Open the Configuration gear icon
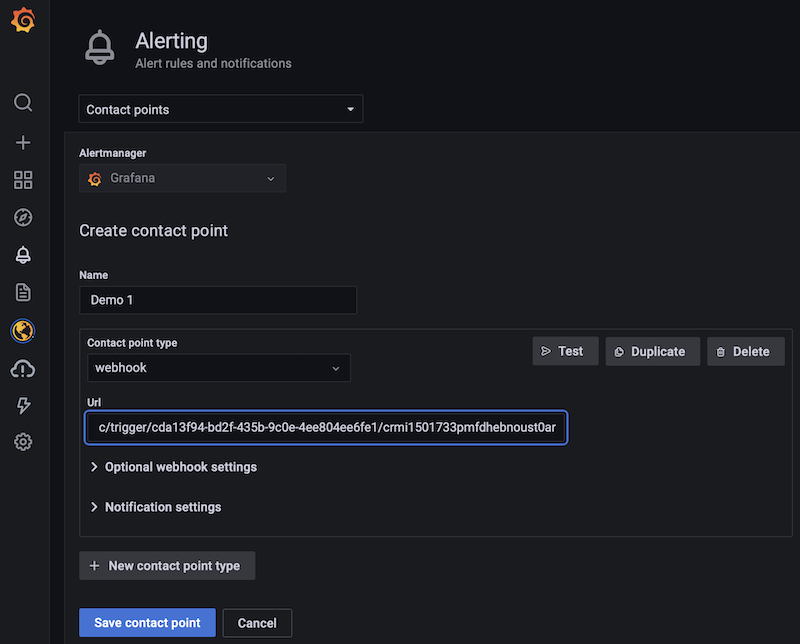Viewport: 800px width, 644px height. tap(23, 441)
